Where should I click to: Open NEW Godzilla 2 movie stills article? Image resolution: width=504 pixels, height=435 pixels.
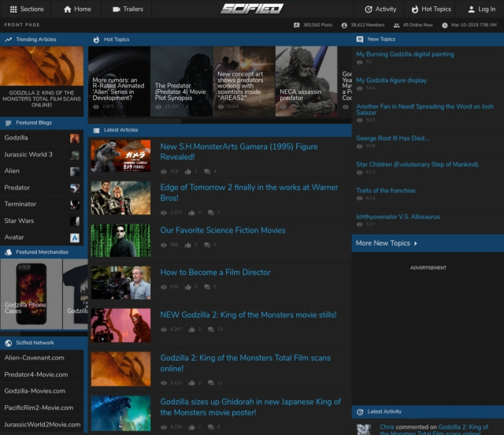249,315
